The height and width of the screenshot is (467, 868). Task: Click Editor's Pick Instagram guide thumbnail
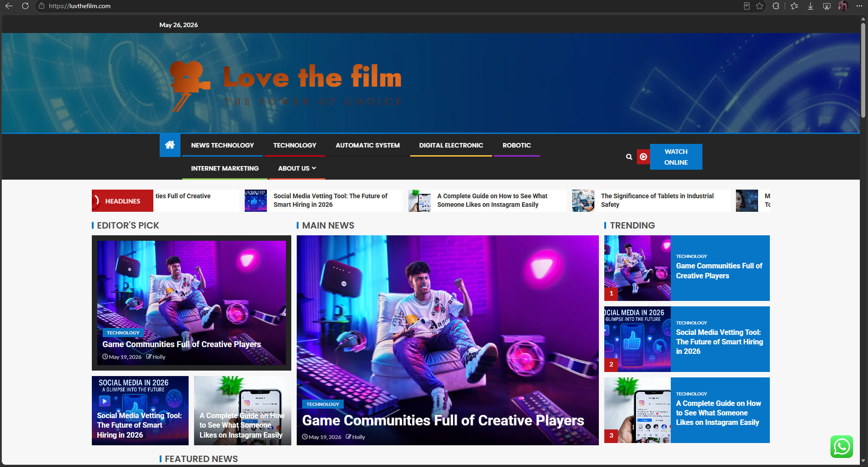pos(242,410)
